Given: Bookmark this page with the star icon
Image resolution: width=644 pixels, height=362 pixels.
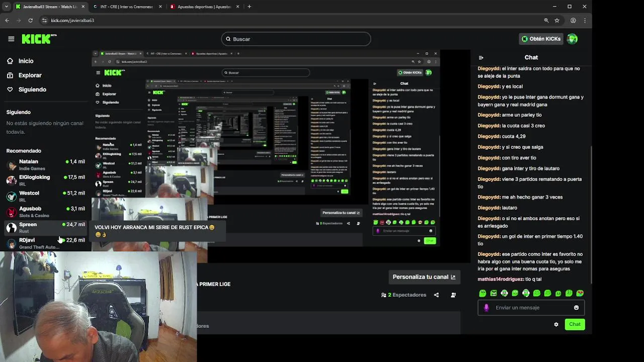Looking at the screenshot, I should click(x=557, y=21).
